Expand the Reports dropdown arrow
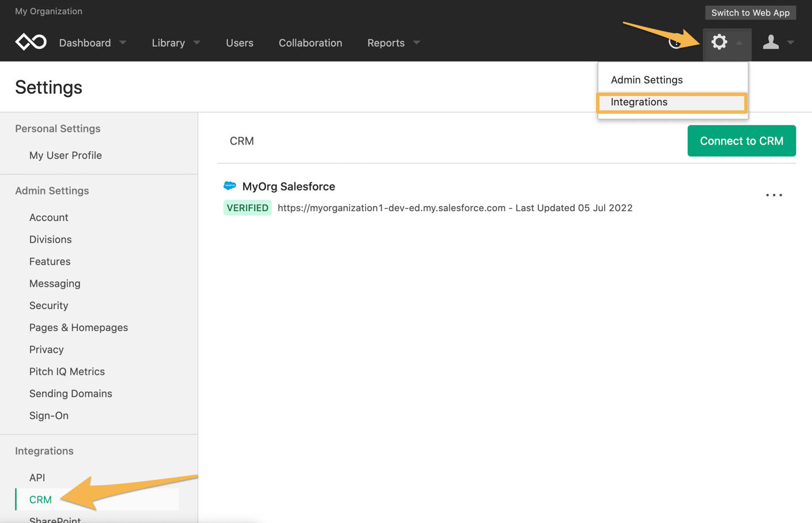The image size is (812, 523). (417, 43)
